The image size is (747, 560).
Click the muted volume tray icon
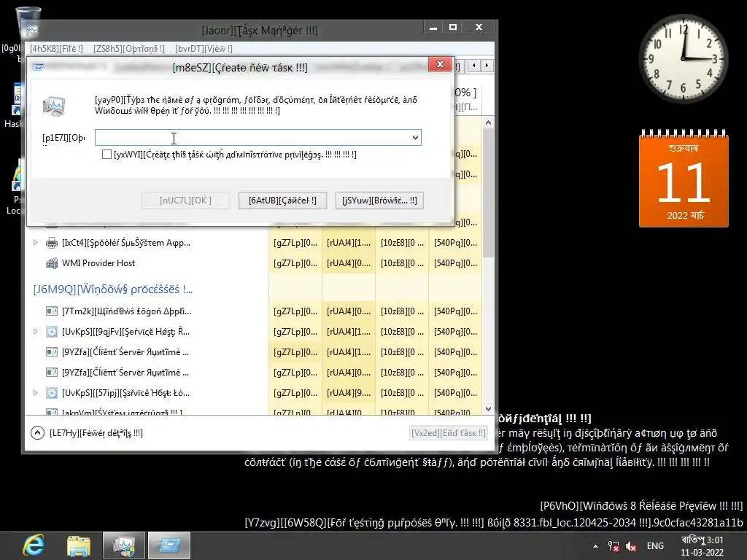(631, 546)
